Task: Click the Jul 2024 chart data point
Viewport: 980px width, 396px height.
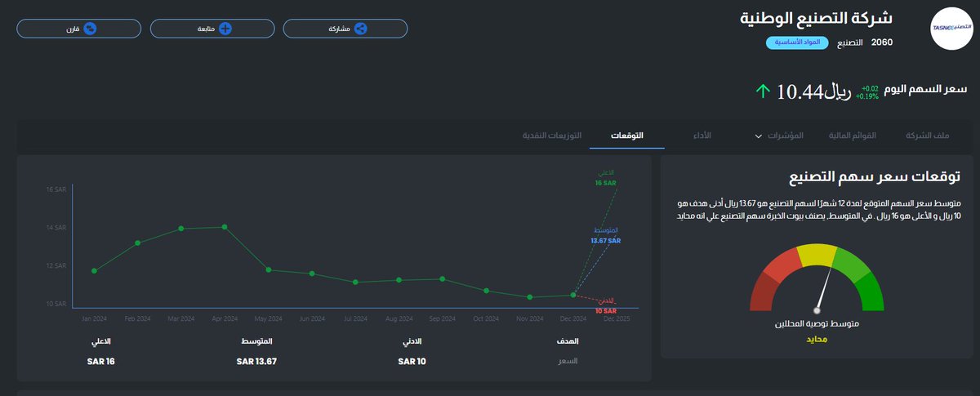Action: pos(355,283)
